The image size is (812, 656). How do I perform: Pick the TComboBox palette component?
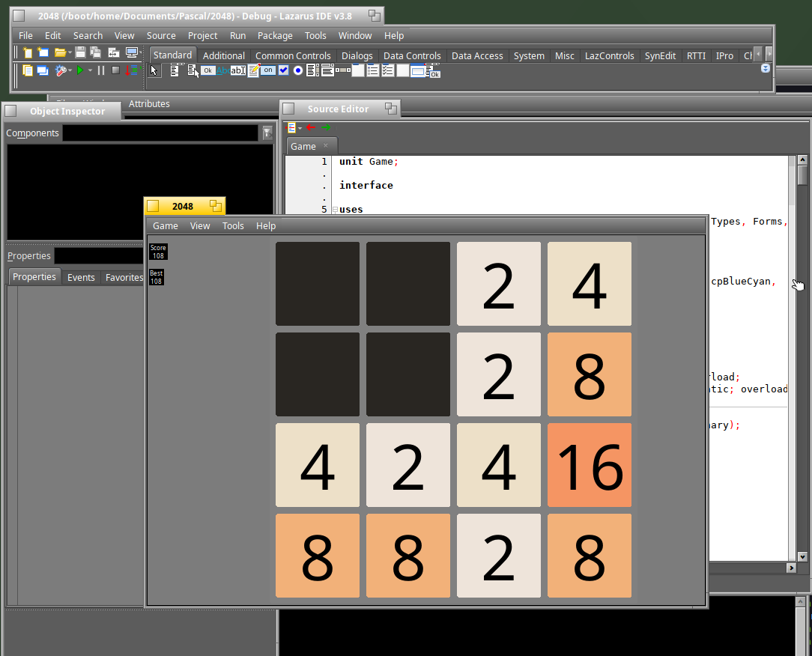(x=327, y=70)
